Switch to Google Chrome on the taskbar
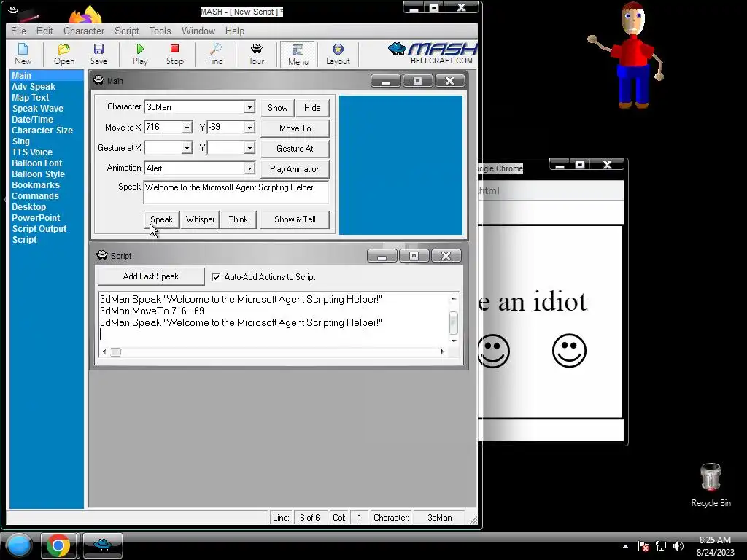This screenshot has height=560, width=747. point(58,545)
